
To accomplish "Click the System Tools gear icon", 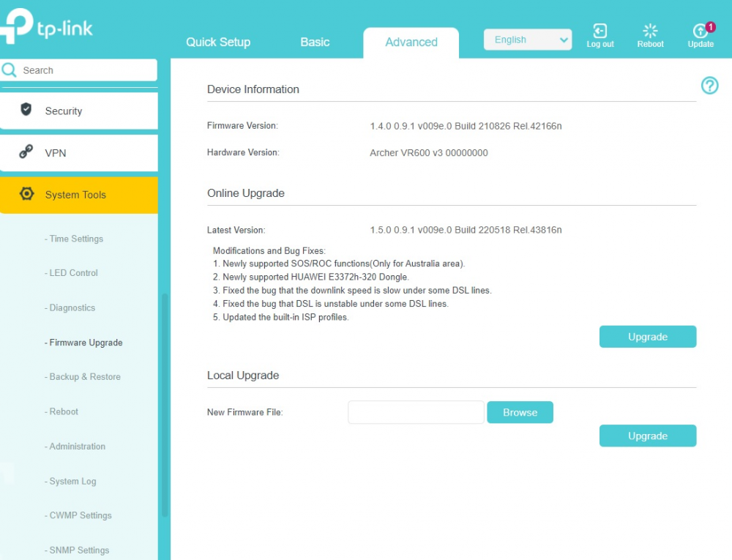I will [27, 194].
